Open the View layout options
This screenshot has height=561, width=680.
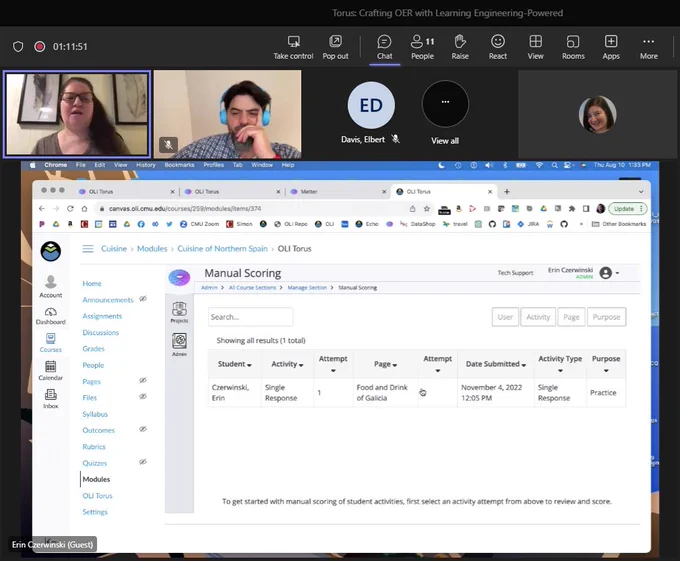(535, 47)
